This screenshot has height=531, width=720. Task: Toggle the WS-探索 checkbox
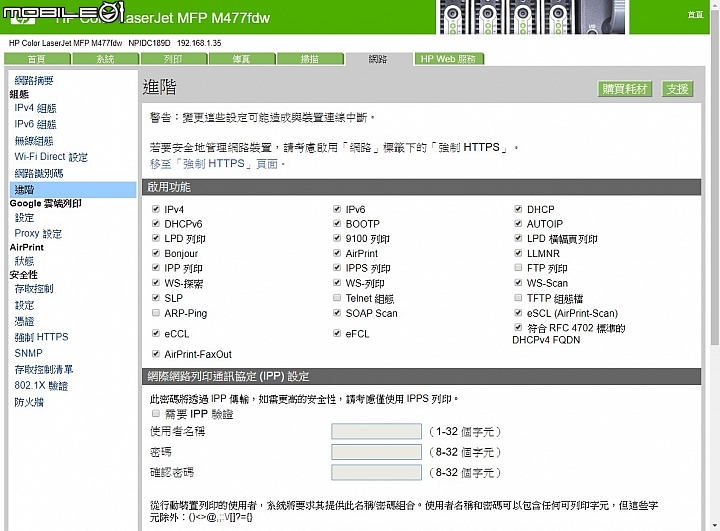(156, 282)
